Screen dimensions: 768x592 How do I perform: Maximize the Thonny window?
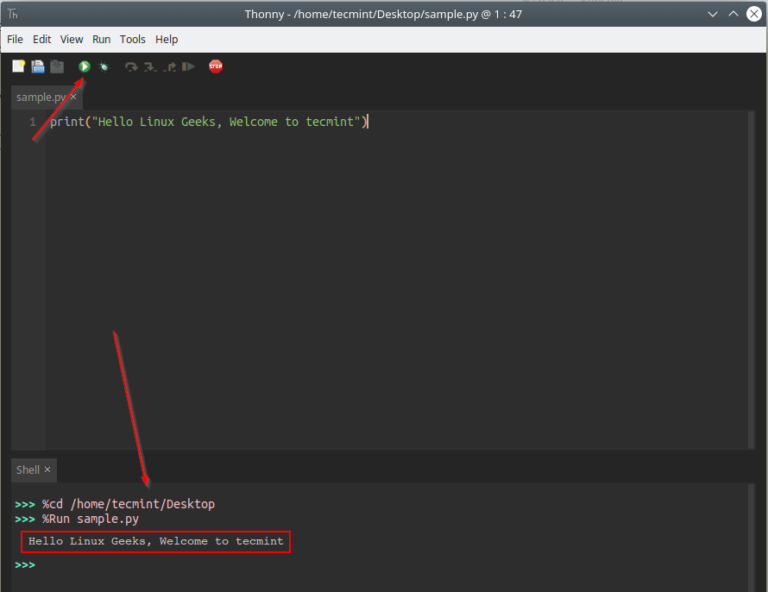[733, 14]
